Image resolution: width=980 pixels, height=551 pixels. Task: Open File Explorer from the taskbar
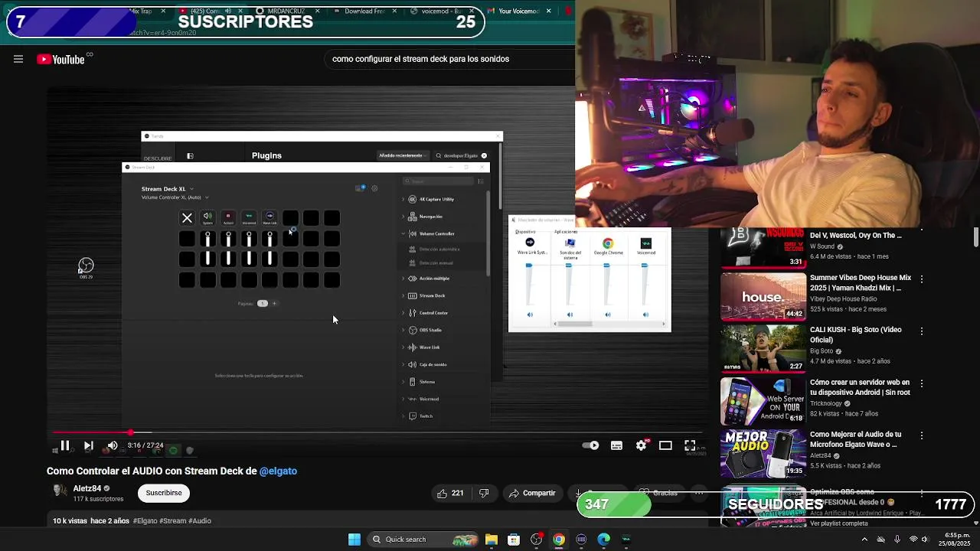click(x=492, y=540)
